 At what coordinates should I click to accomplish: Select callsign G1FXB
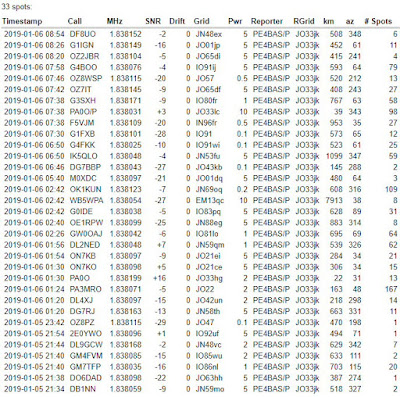point(82,134)
